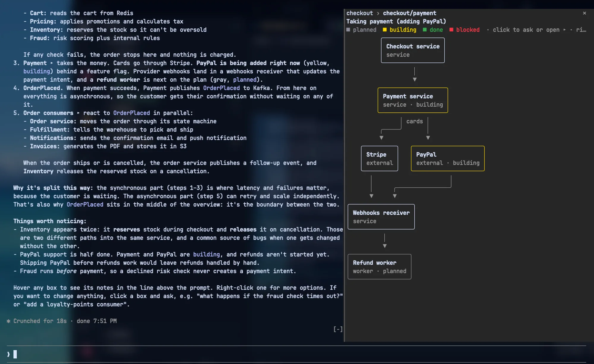The height and width of the screenshot is (364, 594).
Task: Collapse the response with the [-] toggle
Action: 338,329
